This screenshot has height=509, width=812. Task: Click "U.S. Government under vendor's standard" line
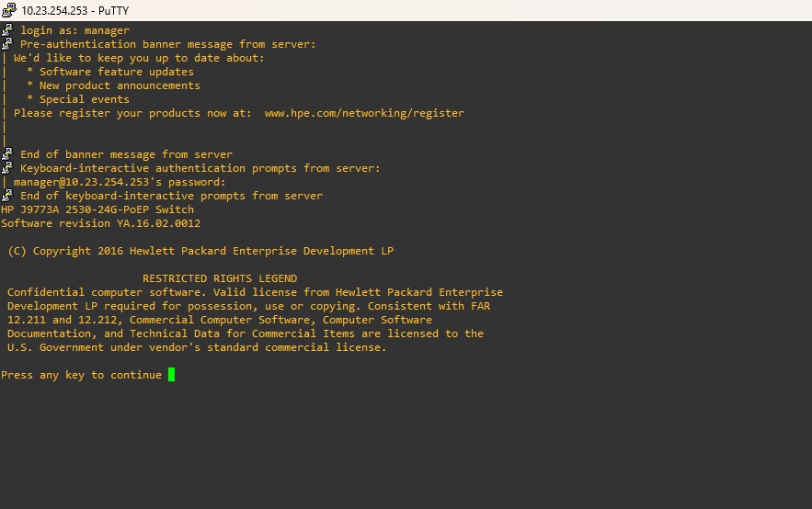[x=197, y=347]
